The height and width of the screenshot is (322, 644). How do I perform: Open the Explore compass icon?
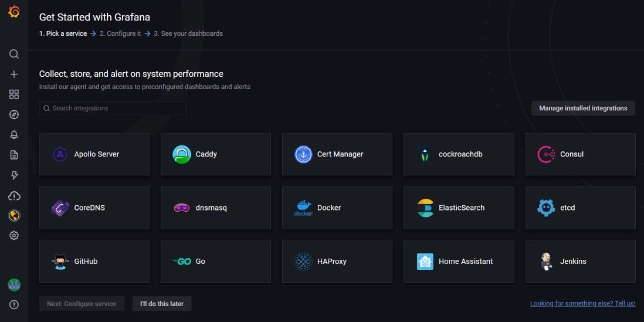pyautogui.click(x=14, y=114)
